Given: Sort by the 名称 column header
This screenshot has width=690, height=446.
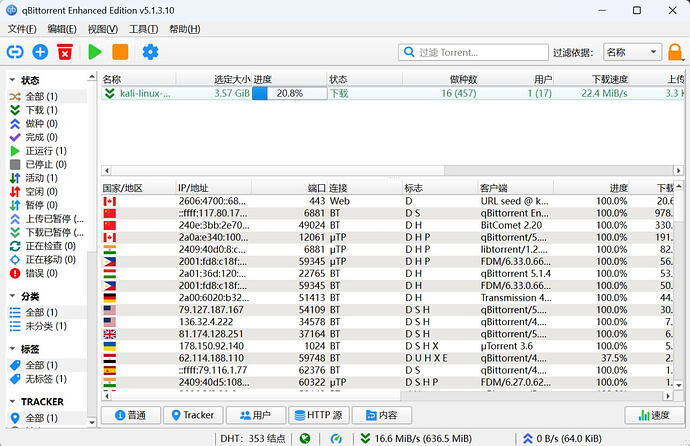Looking at the screenshot, I should 138,79.
